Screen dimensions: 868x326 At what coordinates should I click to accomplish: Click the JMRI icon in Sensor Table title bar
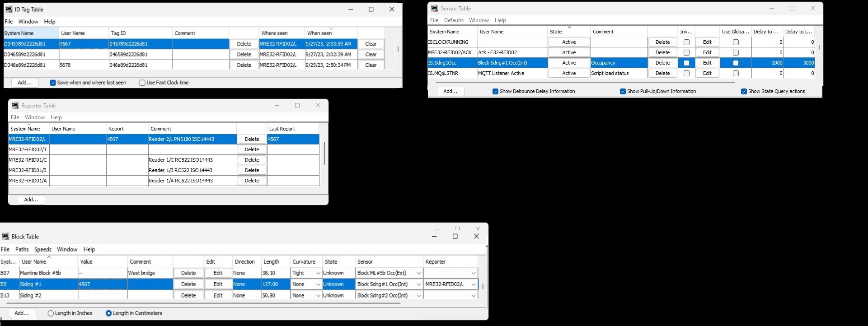(x=435, y=9)
